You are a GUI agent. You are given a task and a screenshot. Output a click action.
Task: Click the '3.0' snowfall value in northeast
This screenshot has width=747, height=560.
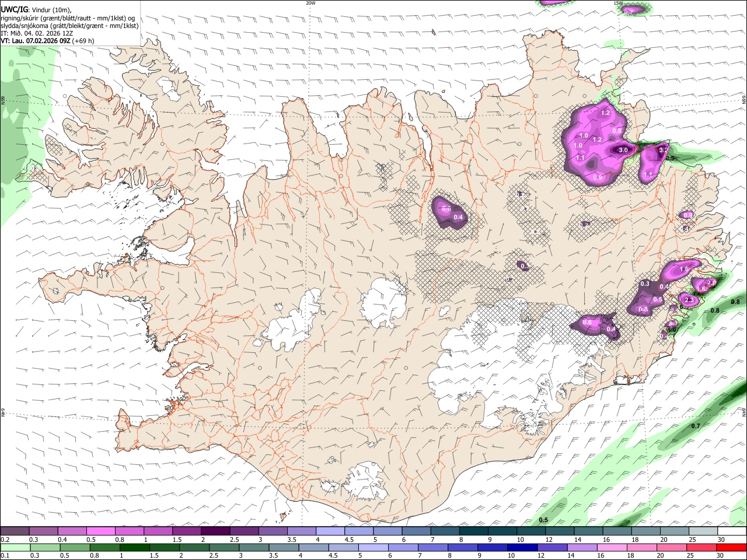623,150
